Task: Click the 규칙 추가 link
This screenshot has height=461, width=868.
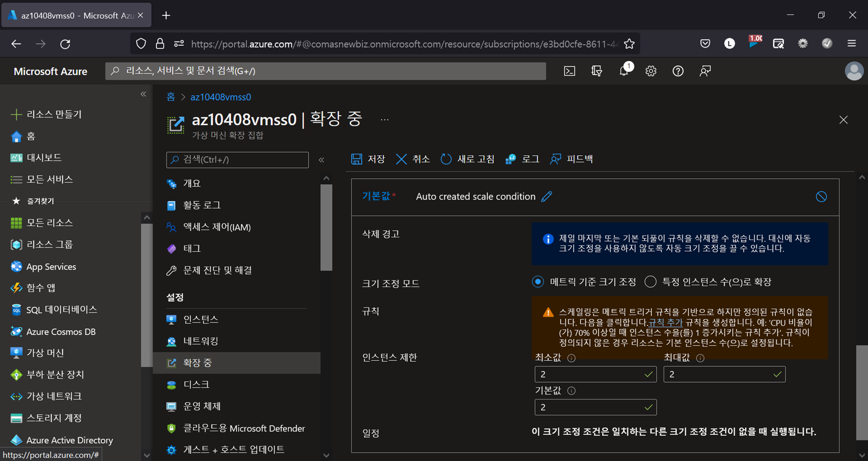Action: click(665, 323)
